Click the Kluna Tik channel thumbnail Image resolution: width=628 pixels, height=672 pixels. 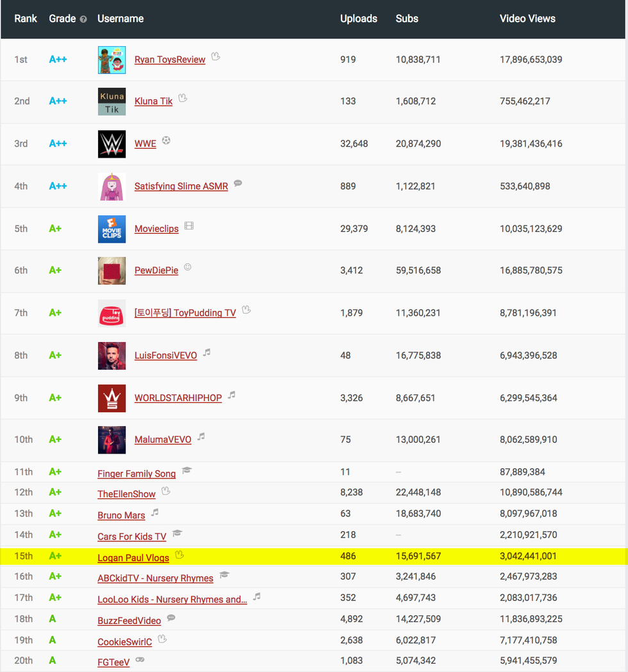coord(112,101)
